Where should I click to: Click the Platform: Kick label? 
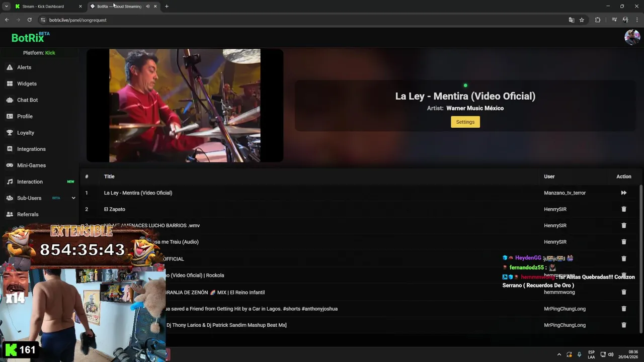coord(39,53)
